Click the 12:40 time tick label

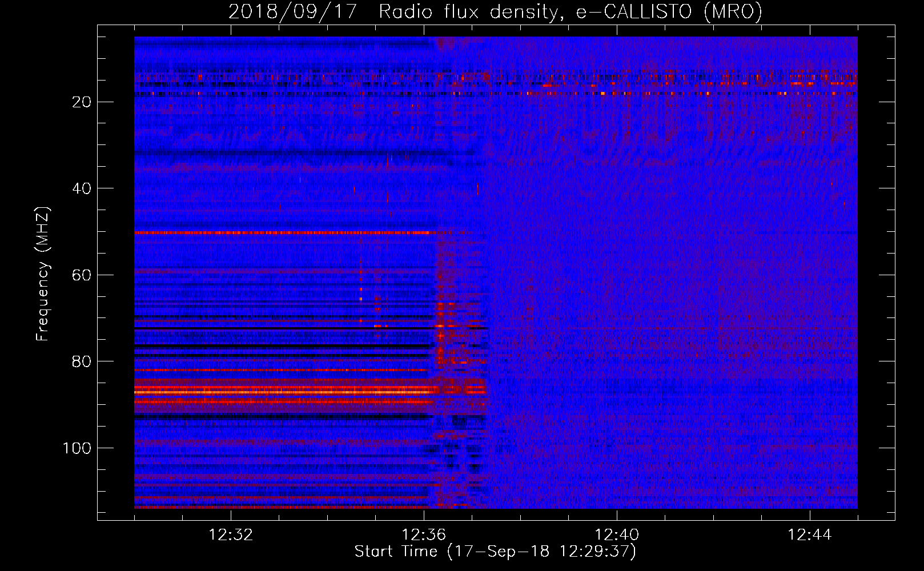coord(617,535)
